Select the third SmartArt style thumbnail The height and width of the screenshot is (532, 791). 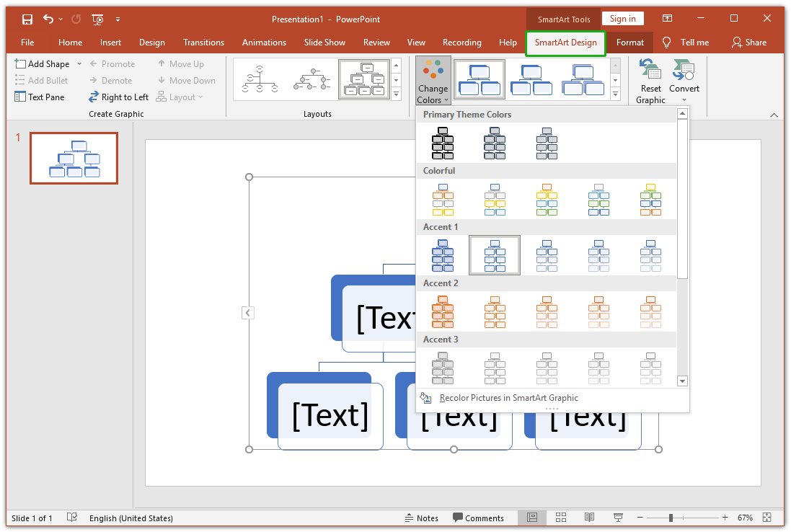(583, 79)
